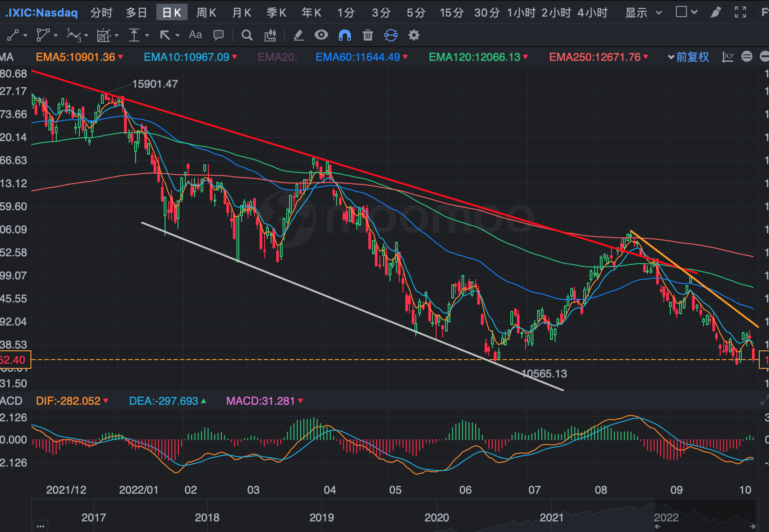This screenshot has width=769, height=532.
Task: Select the 4小时 interval
Action: click(592, 12)
